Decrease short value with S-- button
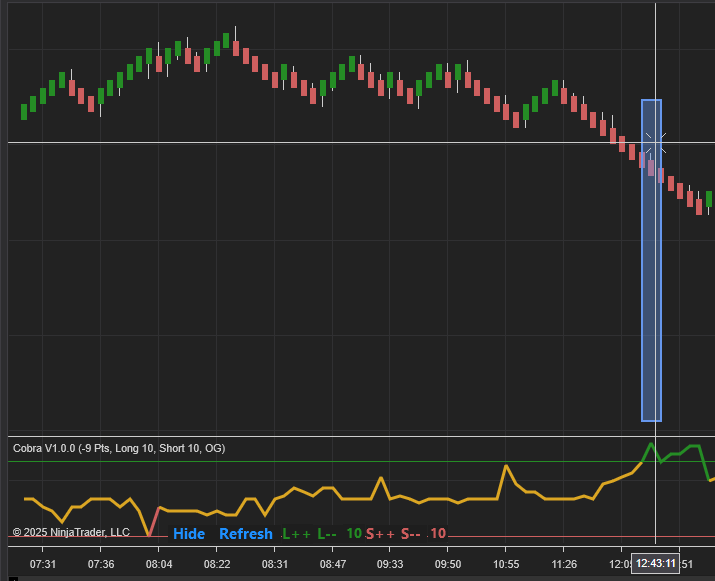Screen dimensions: 715x581 pos(411,534)
